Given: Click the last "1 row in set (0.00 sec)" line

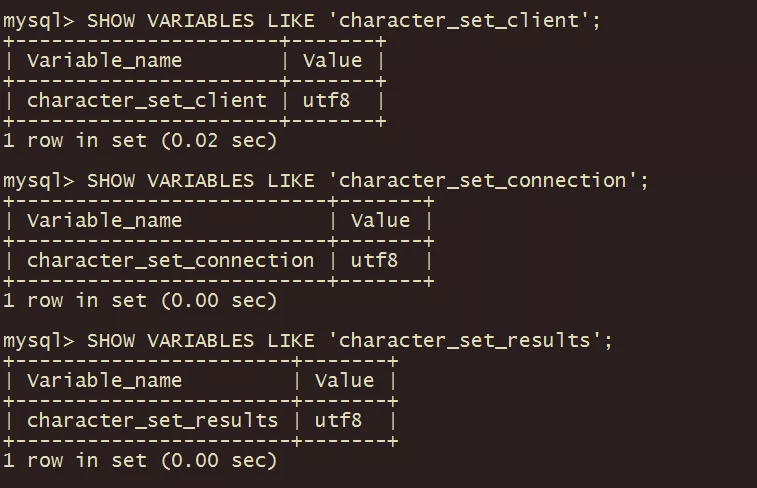Looking at the screenshot, I should [x=140, y=460].
